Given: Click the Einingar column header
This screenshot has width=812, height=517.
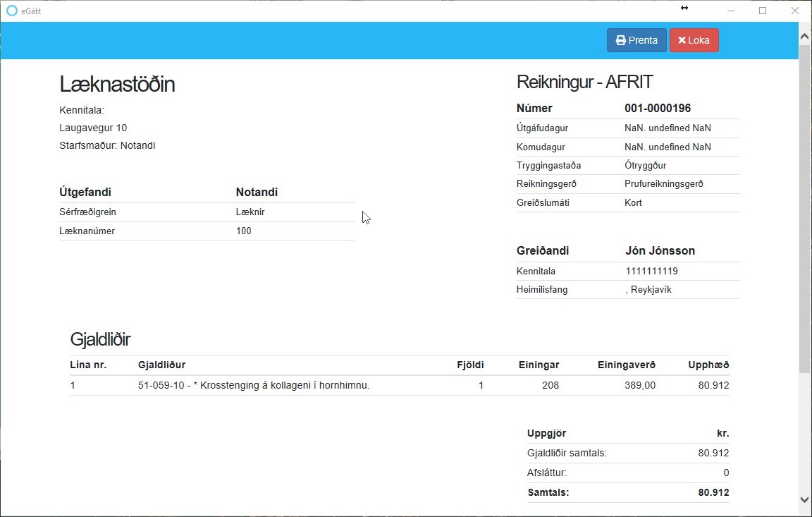Looking at the screenshot, I should pyautogui.click(x=539, y=365).
